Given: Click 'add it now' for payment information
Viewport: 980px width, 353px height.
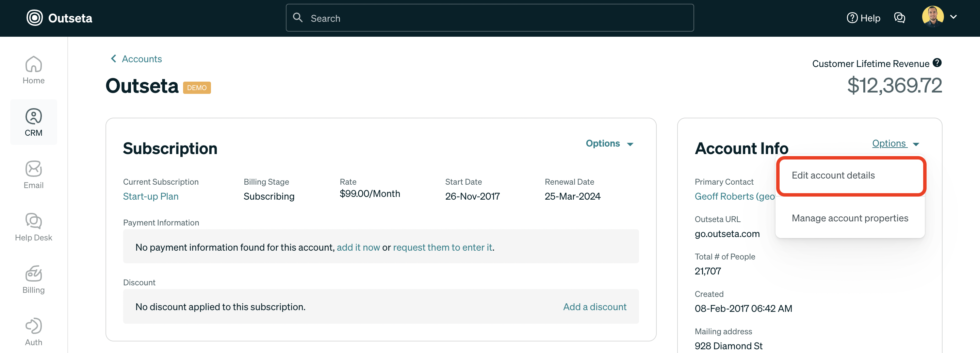Looking at the screenshot, I should [358, 247].
